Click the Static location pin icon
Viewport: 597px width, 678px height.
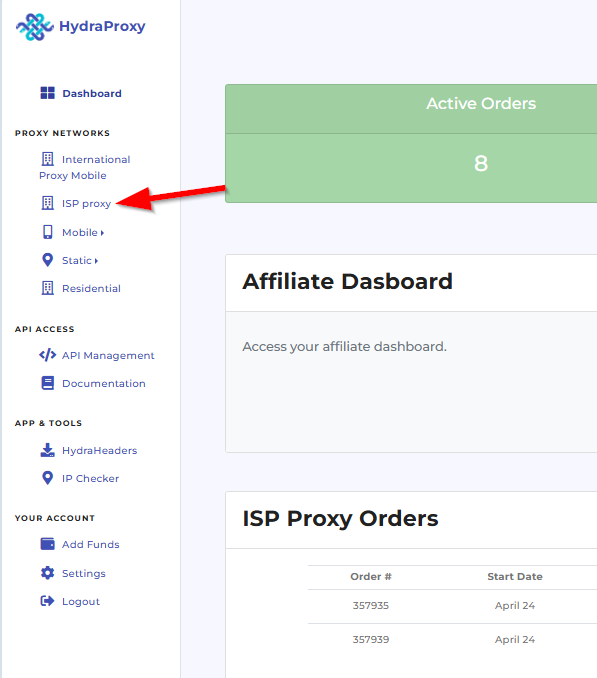(x=48, y=260)
